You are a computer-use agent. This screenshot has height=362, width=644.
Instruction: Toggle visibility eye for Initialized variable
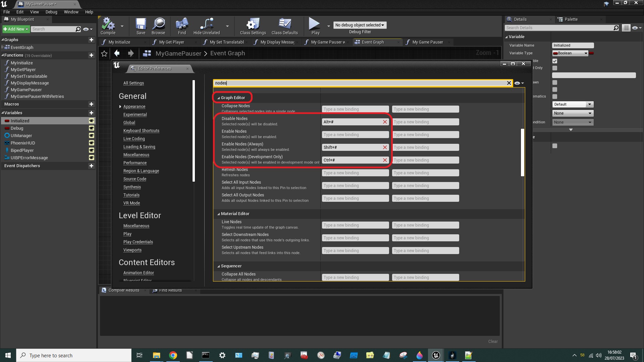(x=91, y=121)
